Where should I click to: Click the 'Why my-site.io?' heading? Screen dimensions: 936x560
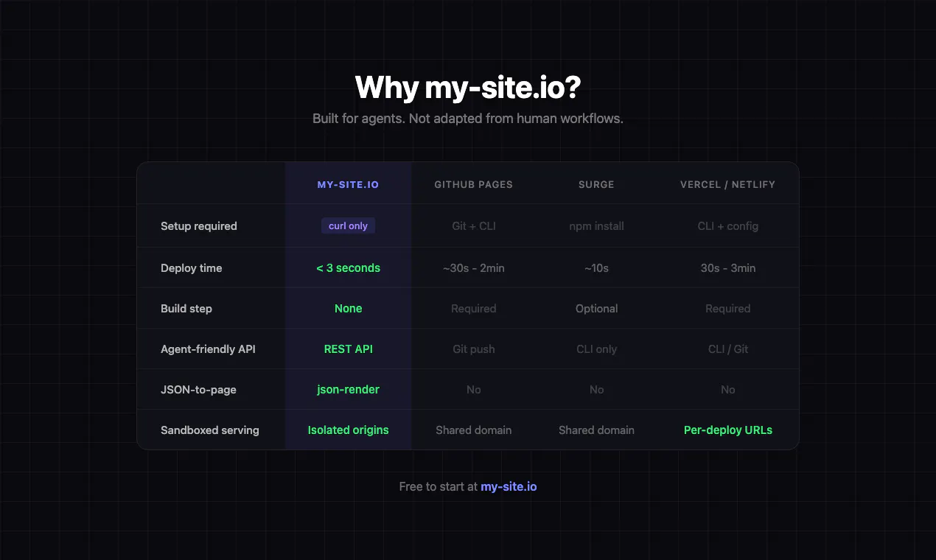coord(468,87)
